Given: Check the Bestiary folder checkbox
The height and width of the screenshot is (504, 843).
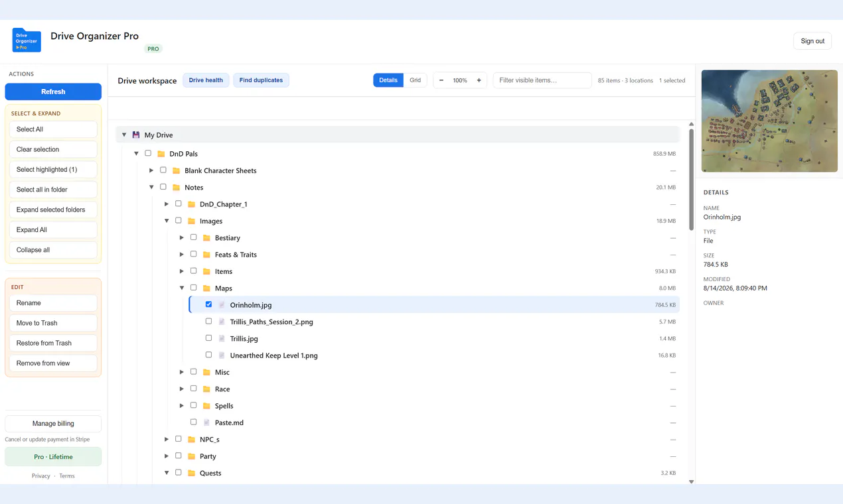Looking at the screenshot, I should tap(193, 237).
